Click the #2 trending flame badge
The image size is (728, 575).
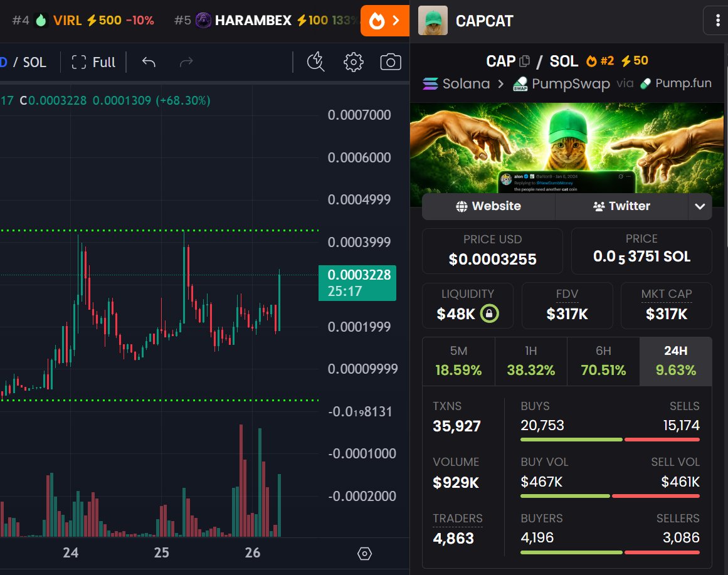coord(600,60)
